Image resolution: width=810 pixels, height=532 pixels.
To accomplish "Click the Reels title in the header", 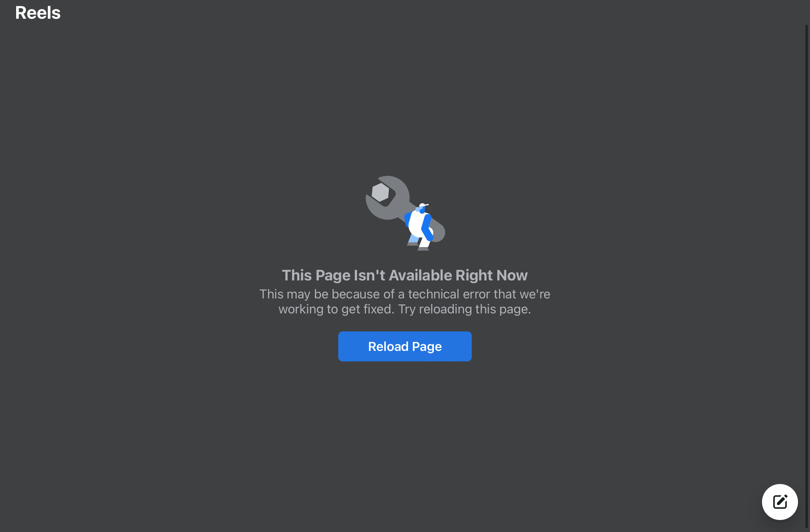I will tap(38, 13).
